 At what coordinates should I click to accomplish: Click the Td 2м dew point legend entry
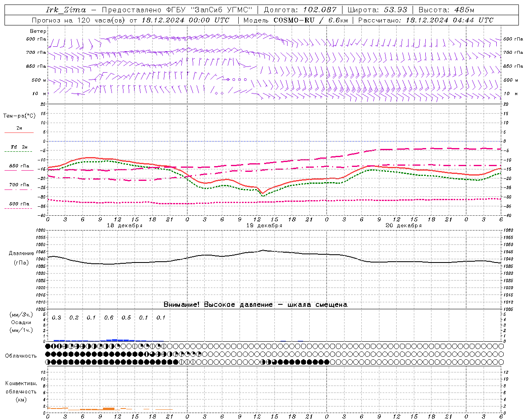(x=19, y=147)
